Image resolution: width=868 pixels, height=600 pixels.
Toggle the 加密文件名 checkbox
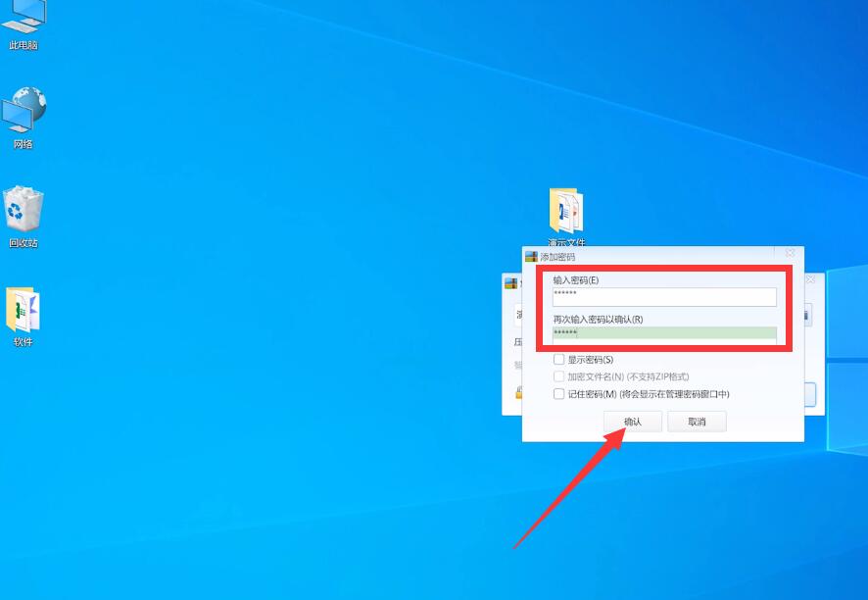coord(559,376)
